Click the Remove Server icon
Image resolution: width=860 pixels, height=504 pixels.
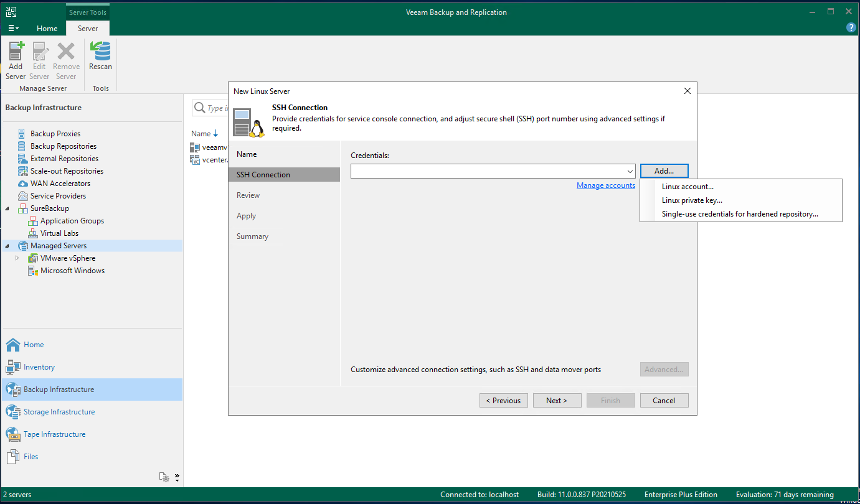point(66,53)
